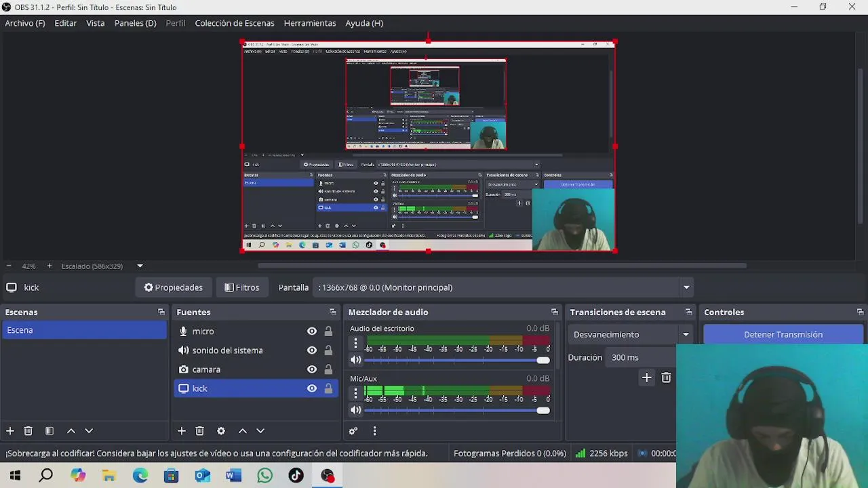Image resolution: width=868 pixels, height=488 pixels.
Task: Open options dots for the Mic/Aux channel
Action: click(x=355, y=394)
